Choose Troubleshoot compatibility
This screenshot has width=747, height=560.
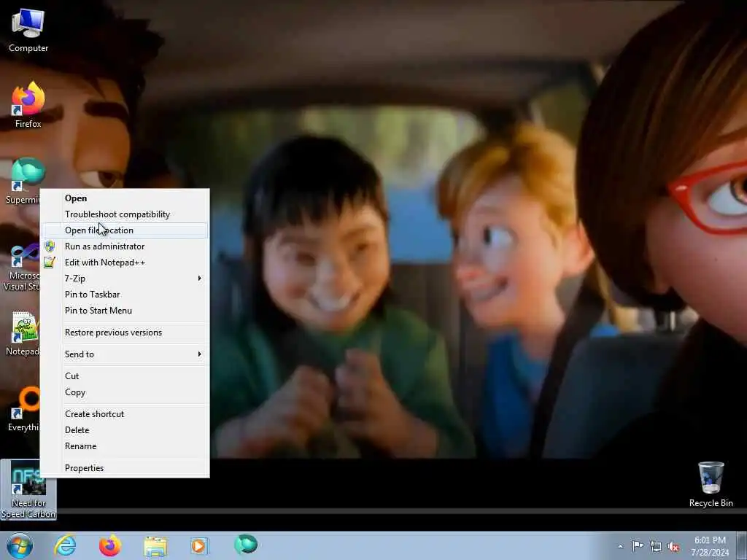pyautogui.click(x=125, y=214)
